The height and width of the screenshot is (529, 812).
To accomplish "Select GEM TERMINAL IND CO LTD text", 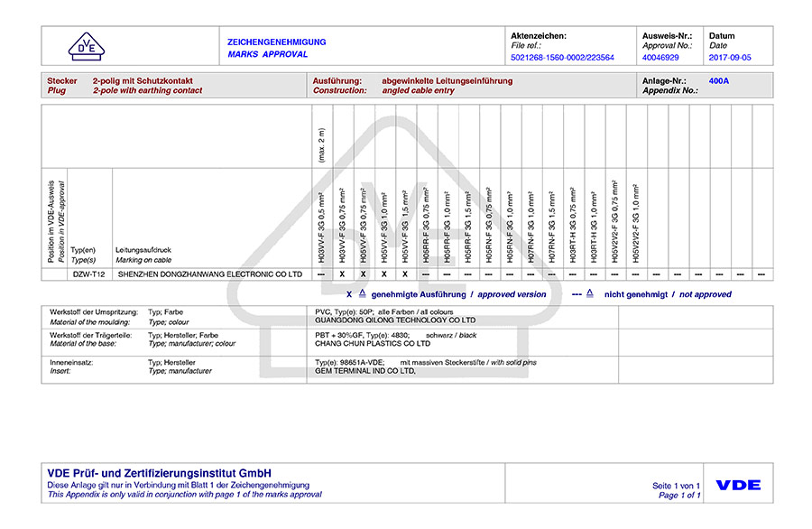I will [x=365, y=370].
